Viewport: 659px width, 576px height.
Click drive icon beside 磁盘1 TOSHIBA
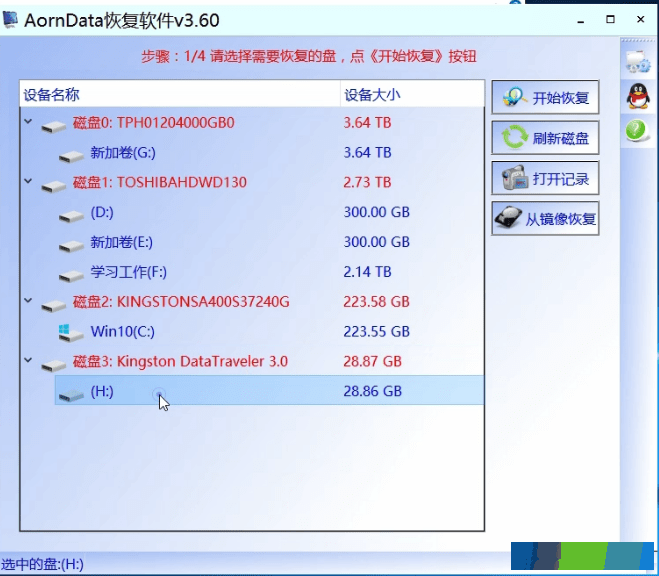(x=53, y=186)
